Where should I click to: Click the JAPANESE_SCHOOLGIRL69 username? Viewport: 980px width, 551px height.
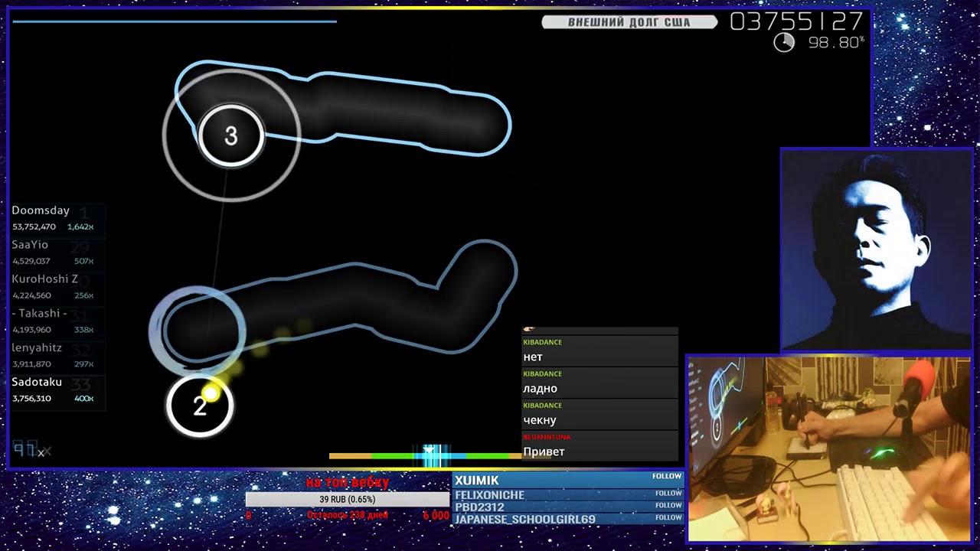click(x=524, y=520)
